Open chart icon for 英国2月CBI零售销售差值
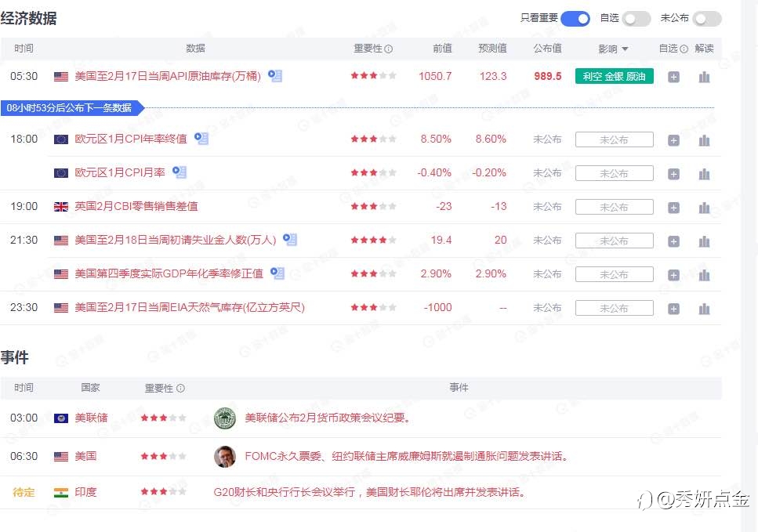758x532 pixels. pos(705,208)
